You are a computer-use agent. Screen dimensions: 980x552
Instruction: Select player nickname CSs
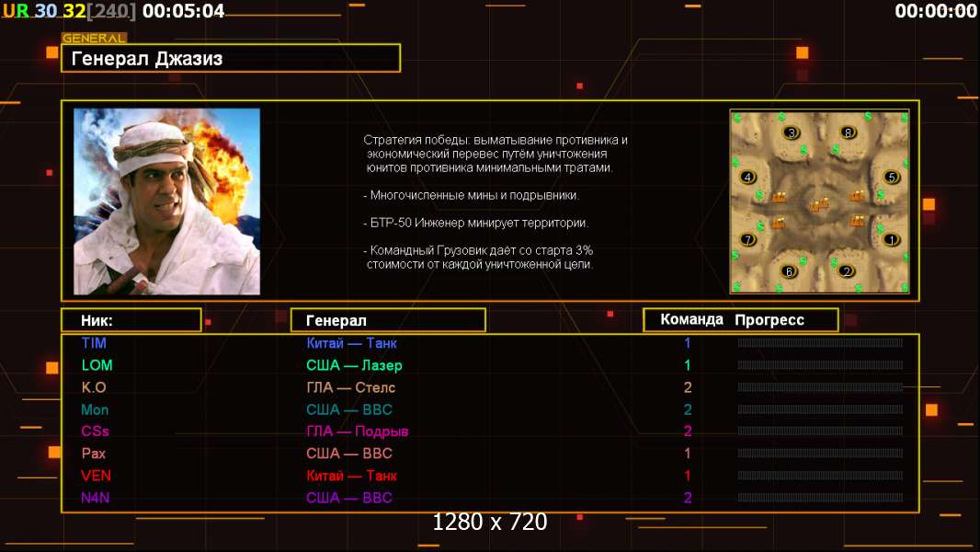click(95, 431)
